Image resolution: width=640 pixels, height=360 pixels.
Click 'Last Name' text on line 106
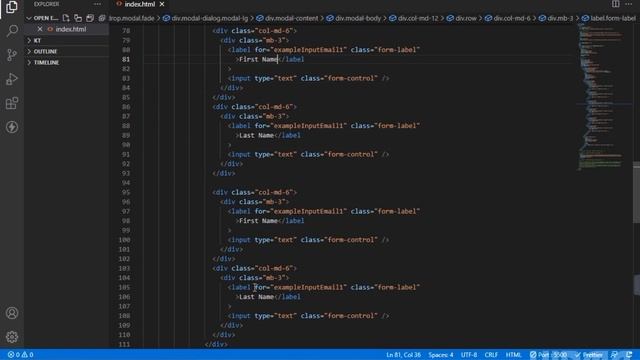pyautogui.click(x=256, y=297)
